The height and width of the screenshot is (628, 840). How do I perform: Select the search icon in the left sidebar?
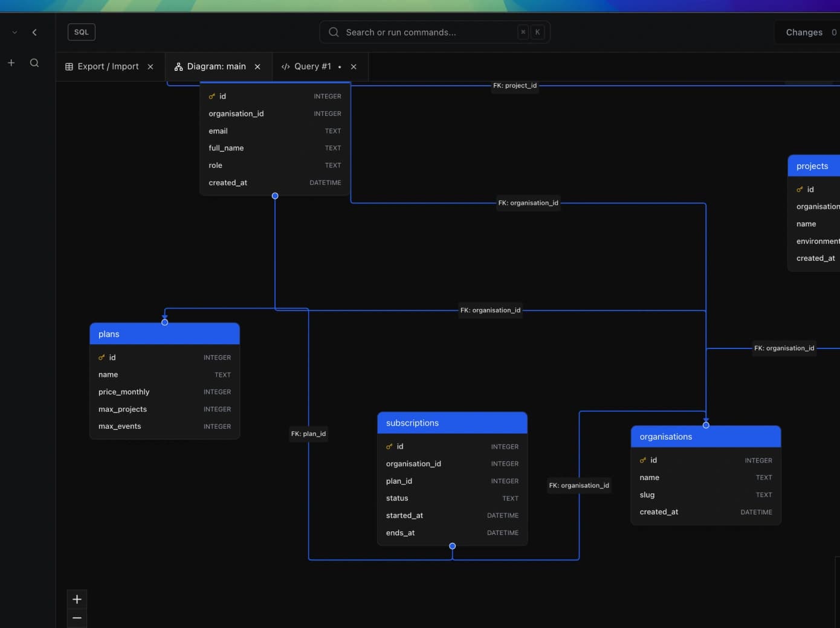34,62
